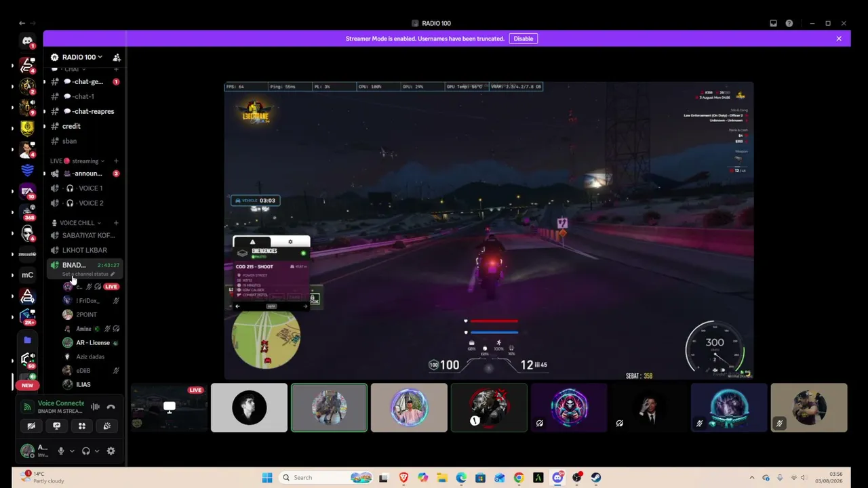Set a channel status for BNADM

tap(88, 274)
